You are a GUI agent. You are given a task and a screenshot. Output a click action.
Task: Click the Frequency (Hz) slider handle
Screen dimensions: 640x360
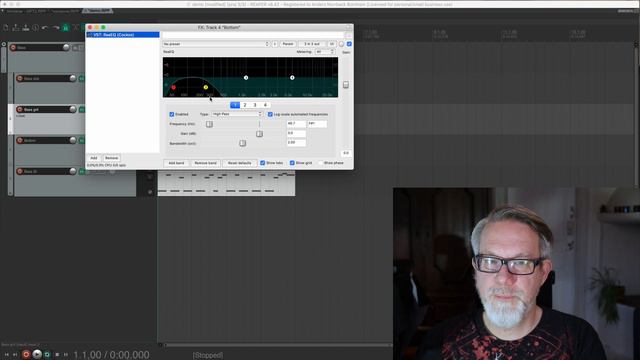[x=209, y=124]
